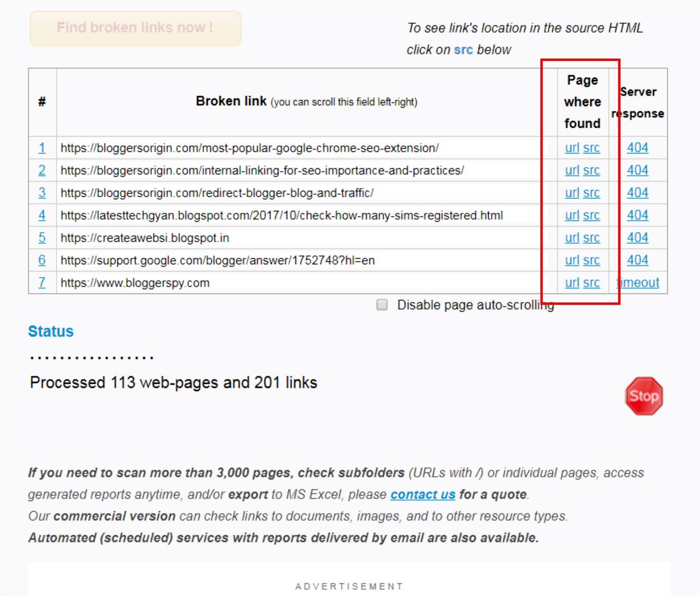Click the Stop sign icon to halt scanning
This screenshot has width=700, height=596.
(644, 395)
